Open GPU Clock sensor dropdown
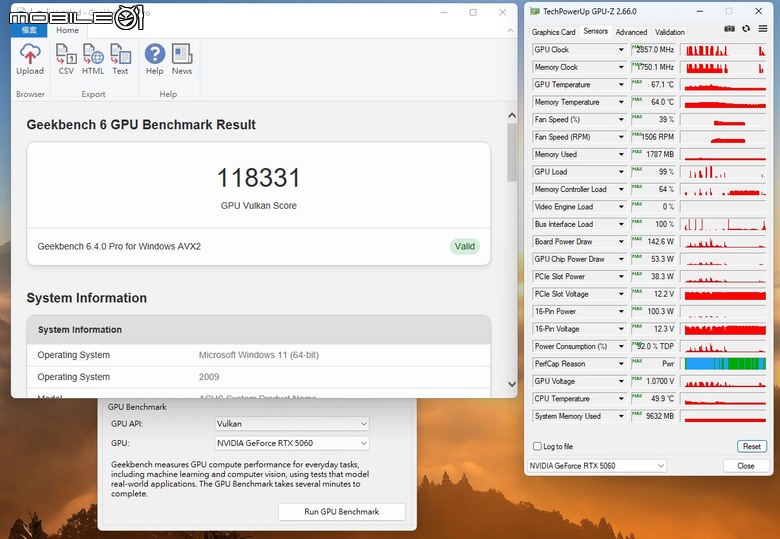 coord(621,50)
